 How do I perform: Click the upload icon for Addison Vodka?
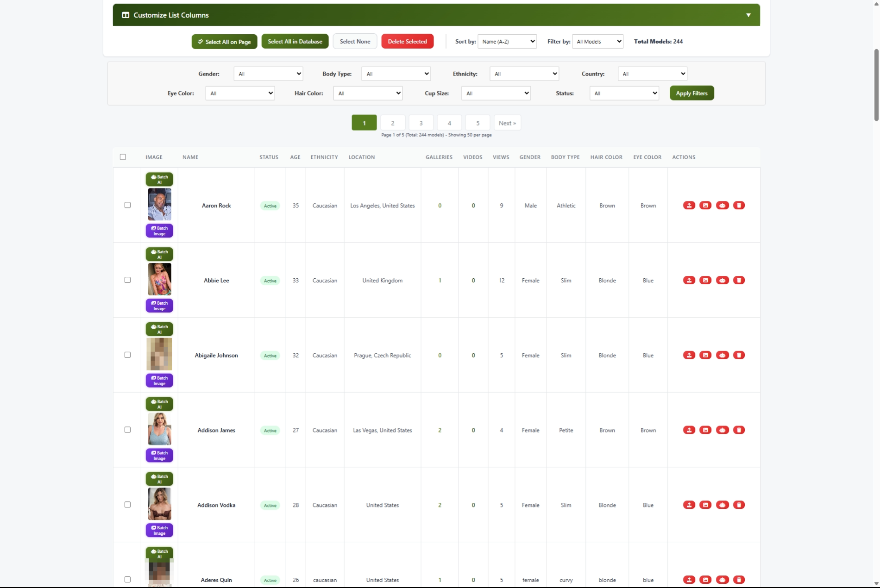pos(689,505)
